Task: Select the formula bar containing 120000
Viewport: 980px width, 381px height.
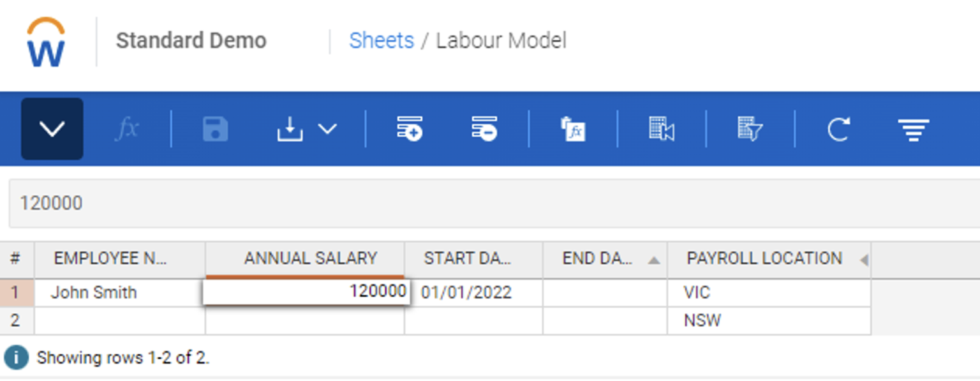Action: click(255, 203)
